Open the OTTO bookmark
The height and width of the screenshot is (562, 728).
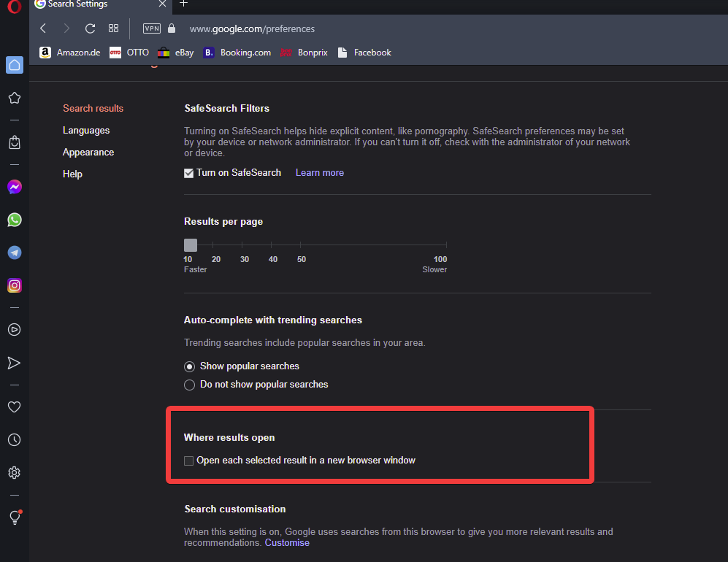[x=129, y=53]
